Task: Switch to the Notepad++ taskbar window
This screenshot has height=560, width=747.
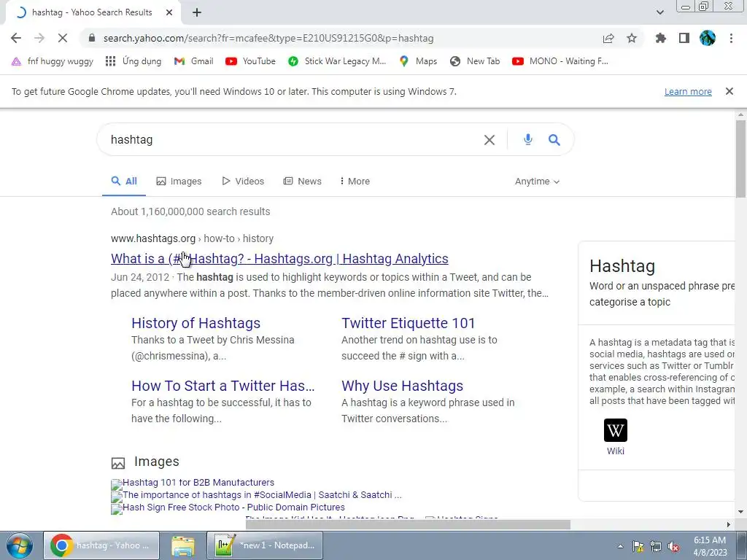Action: [265, 545]
